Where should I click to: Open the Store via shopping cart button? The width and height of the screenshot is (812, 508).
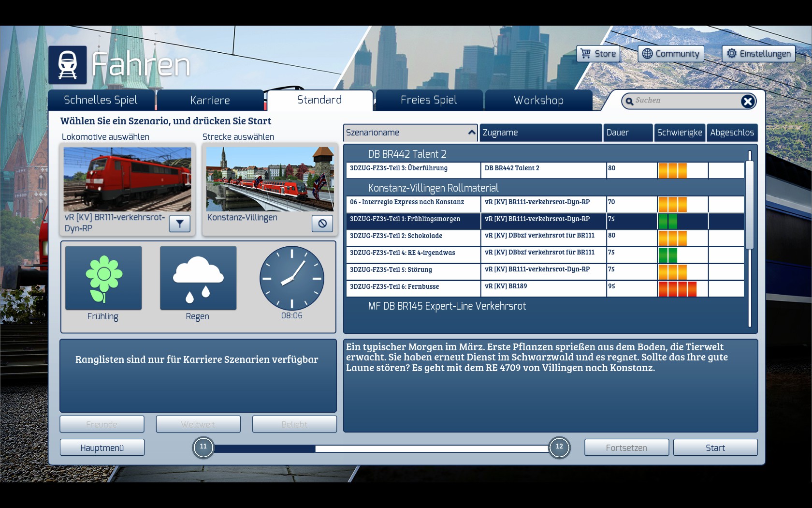598,54
